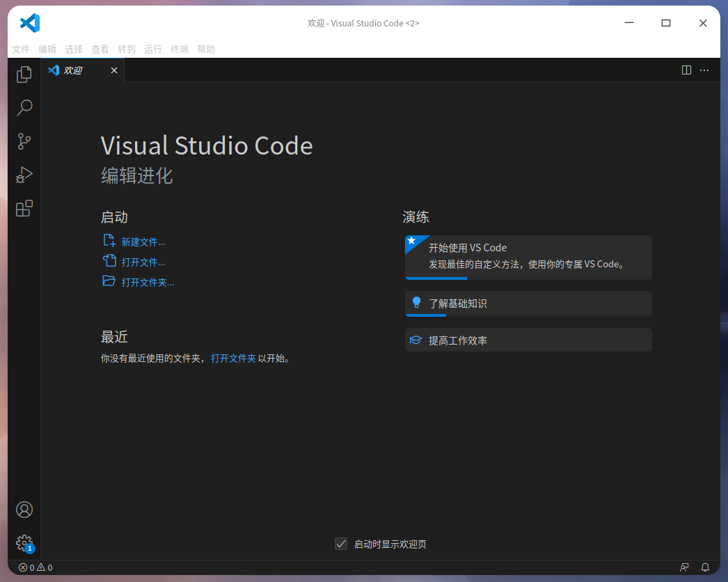728x582 pixels.
Task: Open the 终端 menu
Action: point(180,49)
